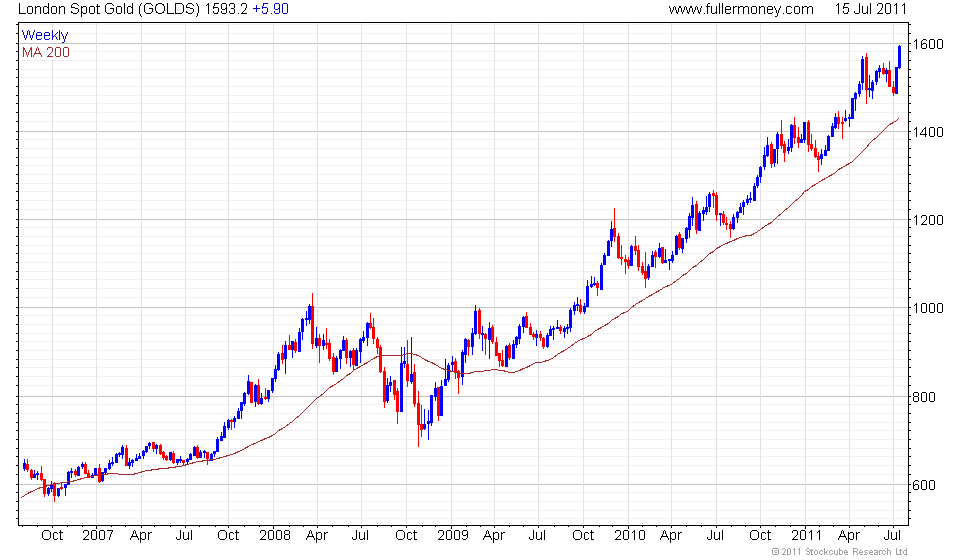Click the '2010' year label on the time axis
This screenshot has height=560, width=960.
coord(630,536)
